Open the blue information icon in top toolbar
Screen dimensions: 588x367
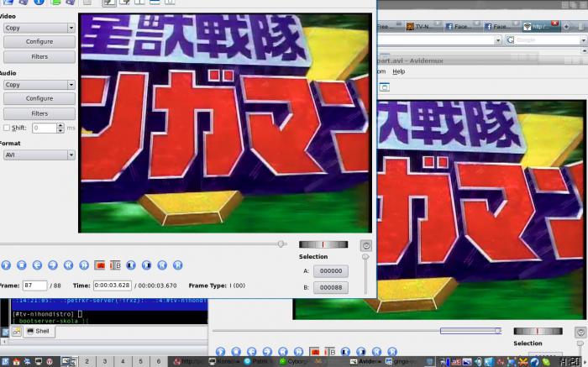[39, 3]
